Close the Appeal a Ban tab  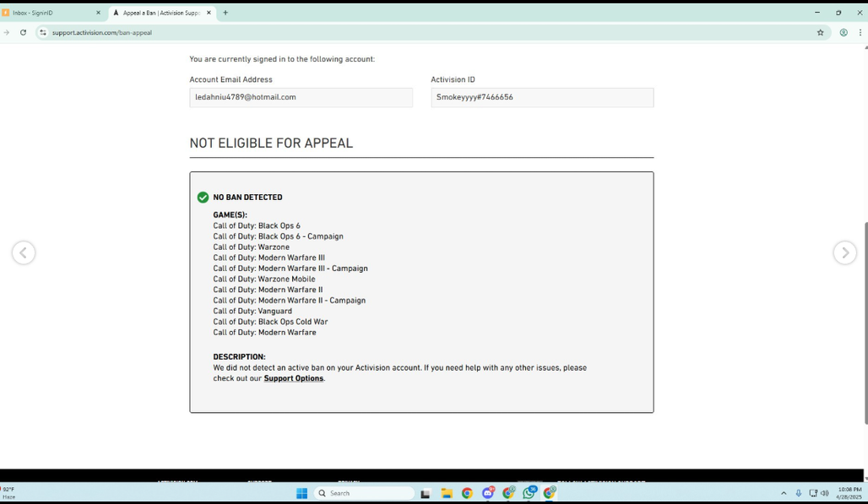(x=209, y=13)
